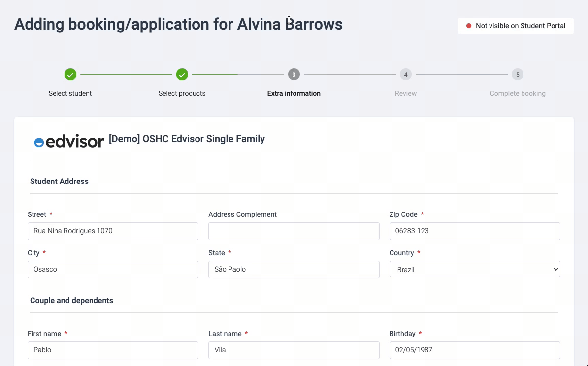Click the Adding booking/application page heading
This screenshot has width=588, height=366.
(178, 24)
